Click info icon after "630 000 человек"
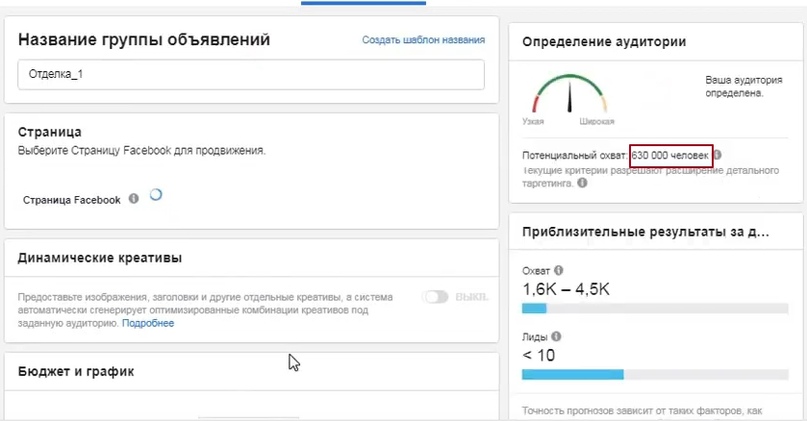This screenshot has height=421, width=807. click(717, 155)
